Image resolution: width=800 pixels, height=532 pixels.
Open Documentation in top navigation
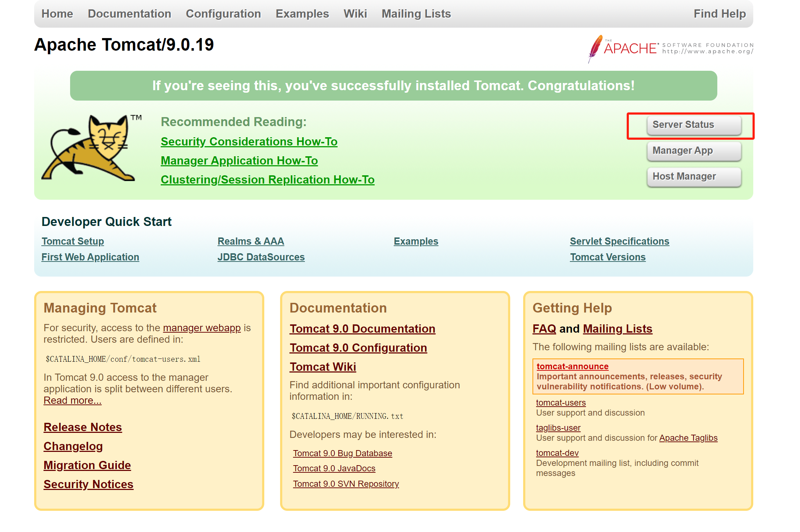click(129, 14)
